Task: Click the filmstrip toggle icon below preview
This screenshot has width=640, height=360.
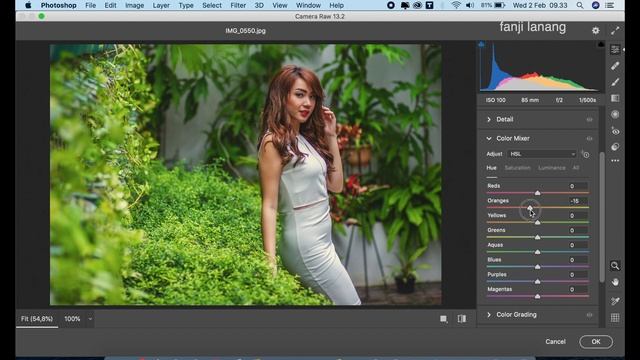Action: [444, 319]
